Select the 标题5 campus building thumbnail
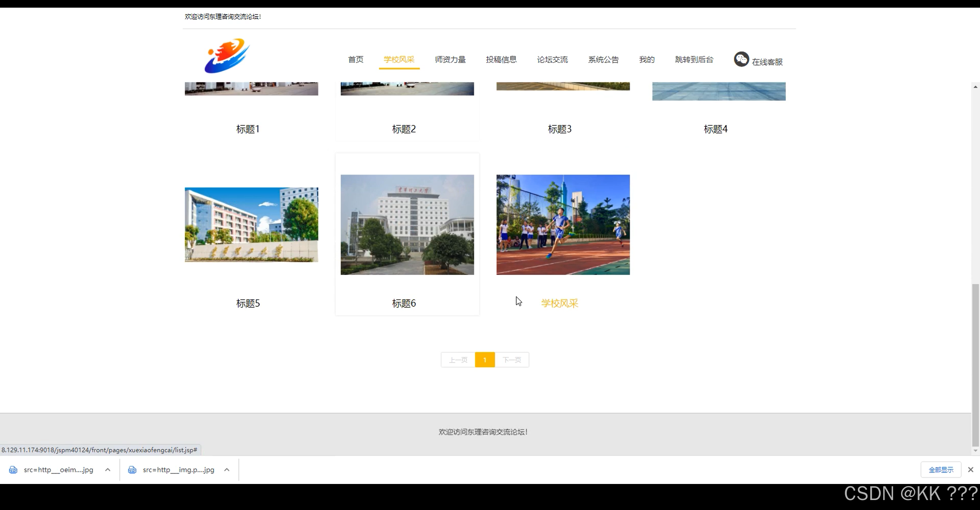The image size is (980, 510). [251, 224]
